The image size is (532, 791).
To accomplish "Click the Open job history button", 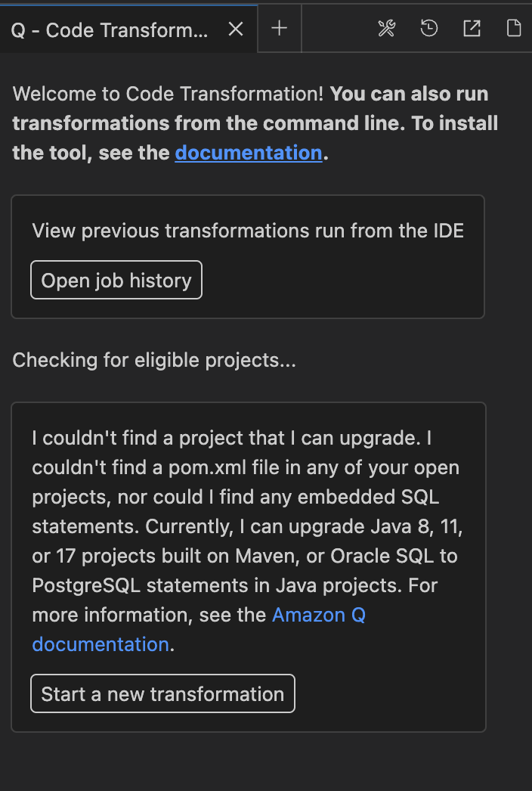I will pos(116,281).
